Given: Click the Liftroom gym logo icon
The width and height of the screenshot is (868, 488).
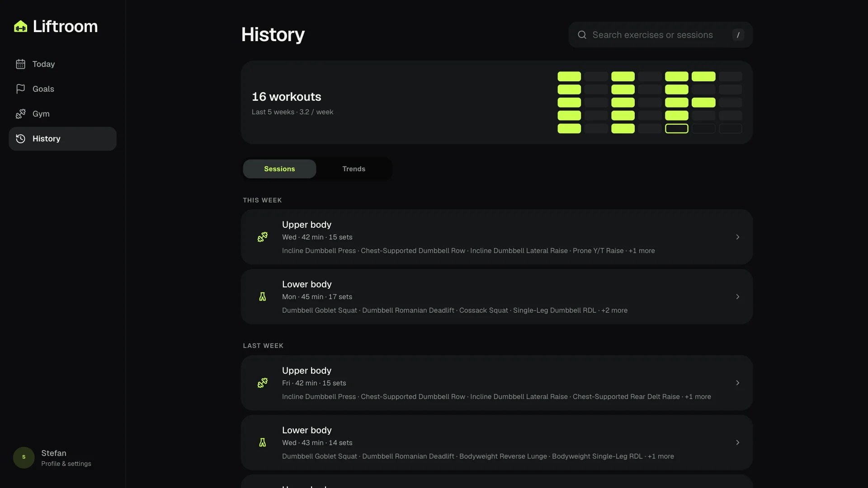Looking at the screenshot, I should pos(20,27).
